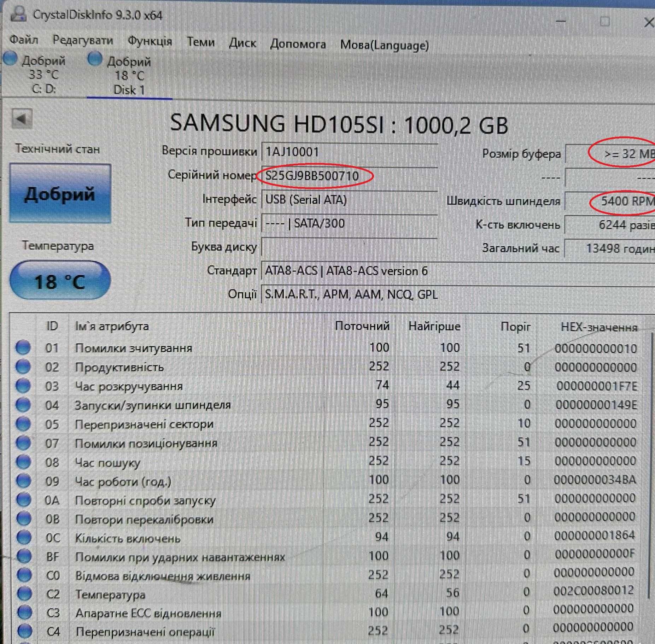Click the interface field USB (Serial ATA)
The width and height of the screenshot is (655, 644).
349,200
